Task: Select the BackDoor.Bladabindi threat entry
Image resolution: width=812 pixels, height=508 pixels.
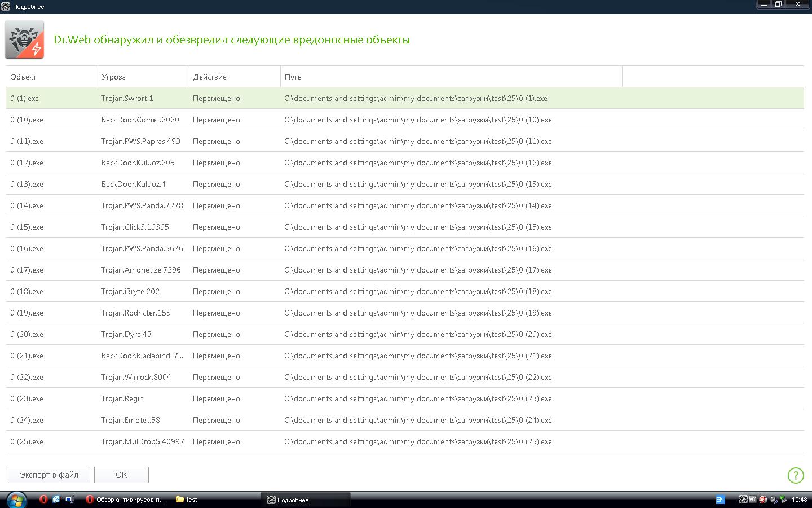Action: point(143,356)
